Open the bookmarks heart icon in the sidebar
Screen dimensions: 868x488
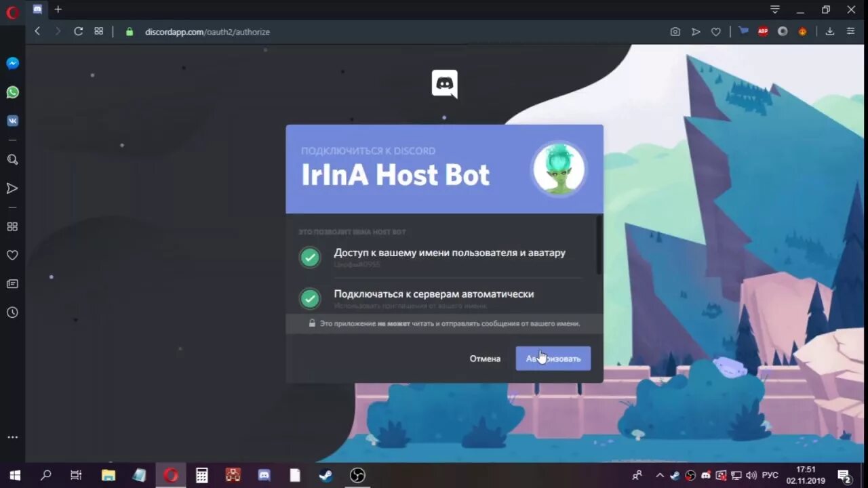point(12,255)
